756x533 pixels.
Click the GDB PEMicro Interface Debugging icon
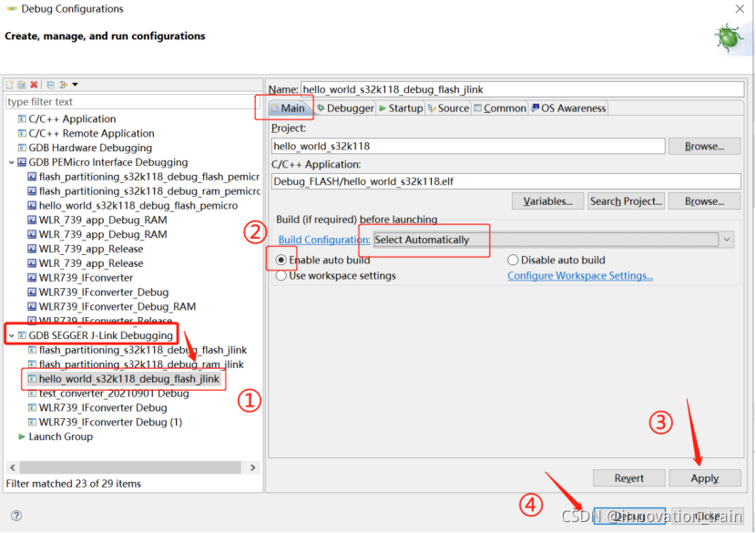(x=22, y=162)
